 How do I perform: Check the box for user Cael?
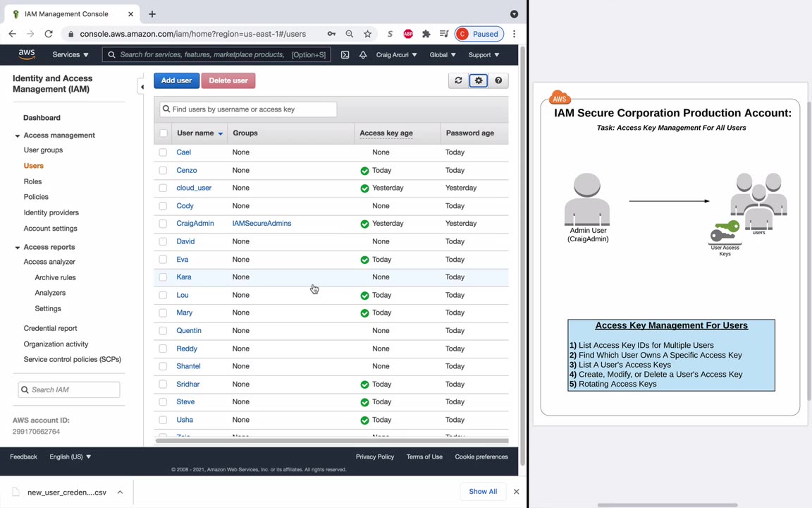[163, 152]
